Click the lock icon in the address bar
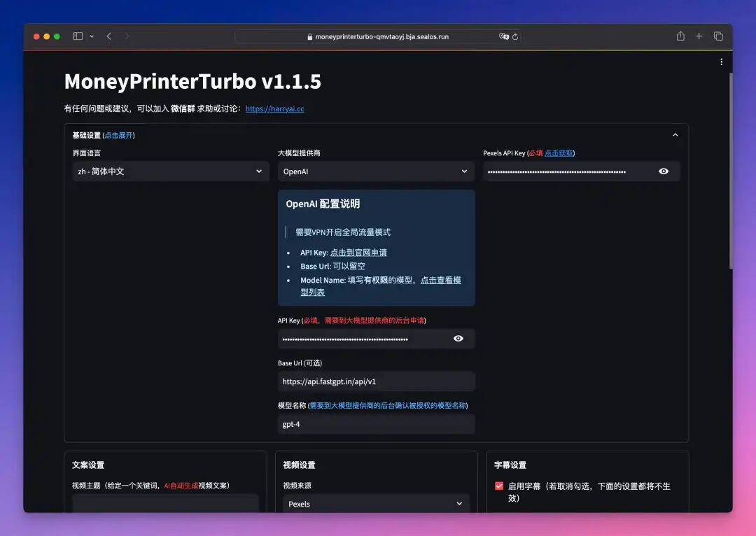Image resolution: width=756 pixels, height=536 pixels. pos(309,36)
